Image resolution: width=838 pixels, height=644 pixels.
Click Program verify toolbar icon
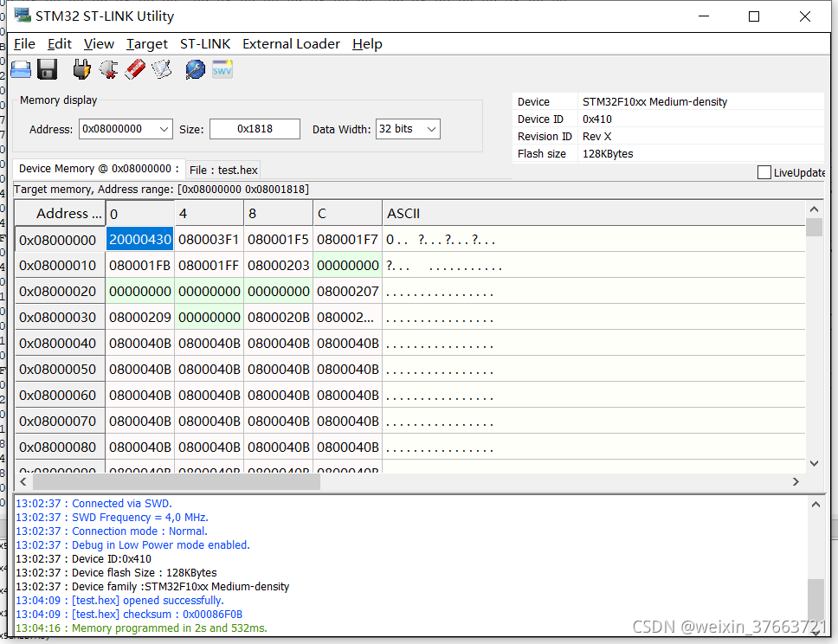[161, 69]
